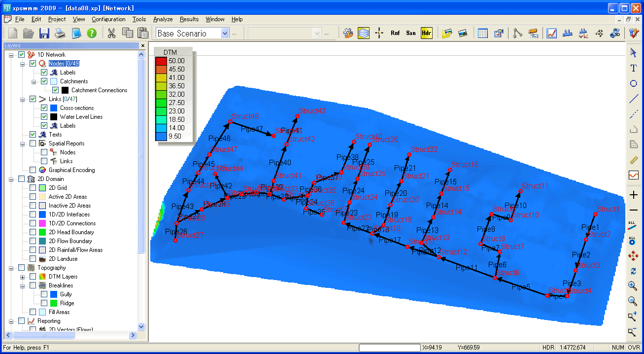Uncheck the Catchment Connections checkbox
This screenshot has width=644, height=354.
click(55, 90)
